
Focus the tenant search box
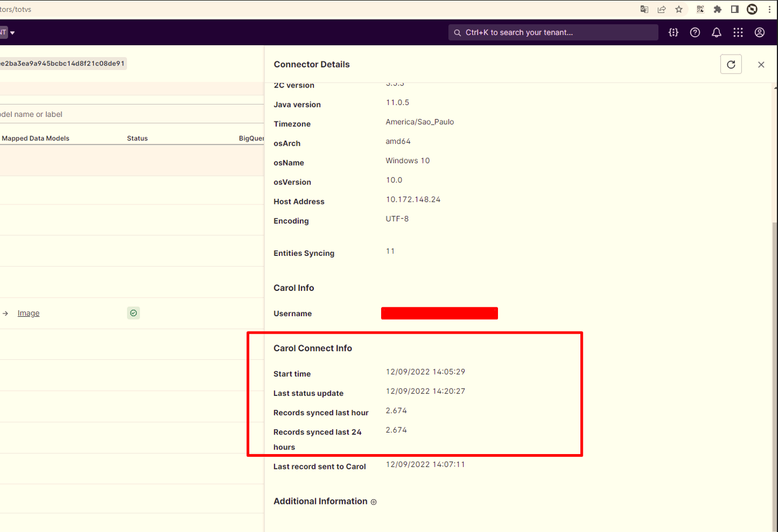coord(553,33)
